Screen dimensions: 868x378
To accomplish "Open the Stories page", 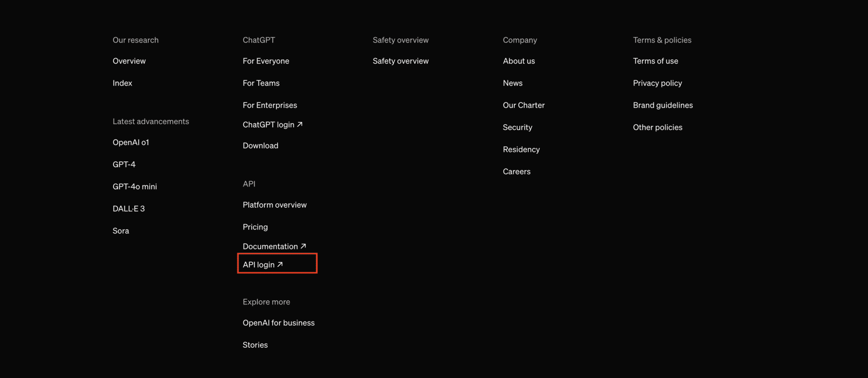I will pos(255,345).
